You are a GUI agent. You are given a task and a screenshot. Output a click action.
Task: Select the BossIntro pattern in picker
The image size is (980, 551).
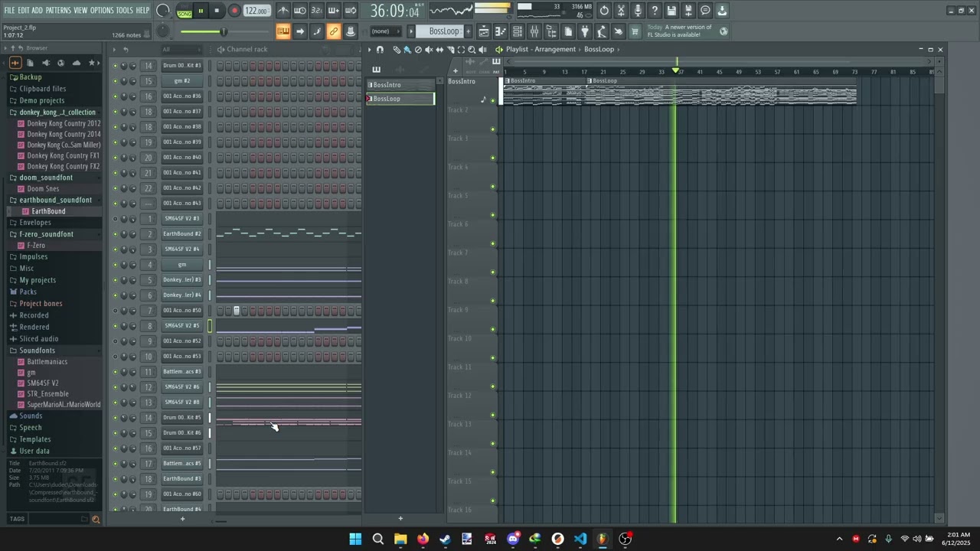point(400,85)
